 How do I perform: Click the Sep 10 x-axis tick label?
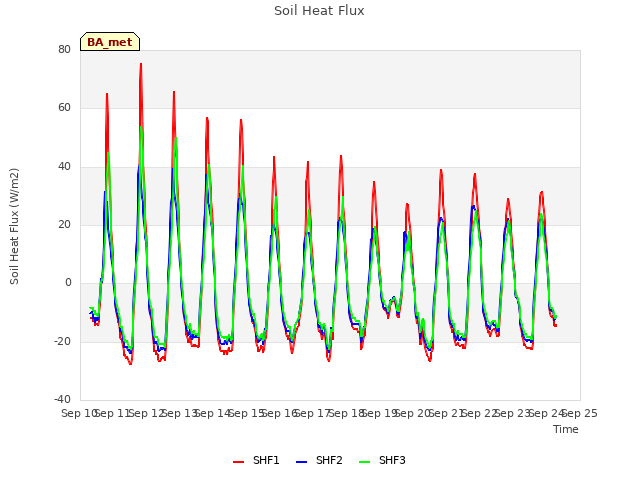pos(79,413)
